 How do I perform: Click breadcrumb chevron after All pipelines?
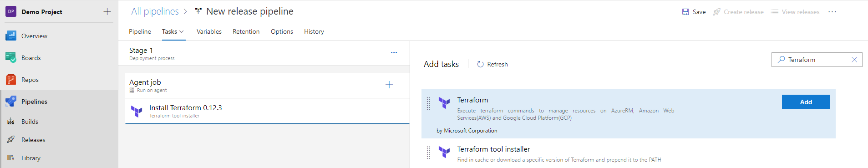185,11
